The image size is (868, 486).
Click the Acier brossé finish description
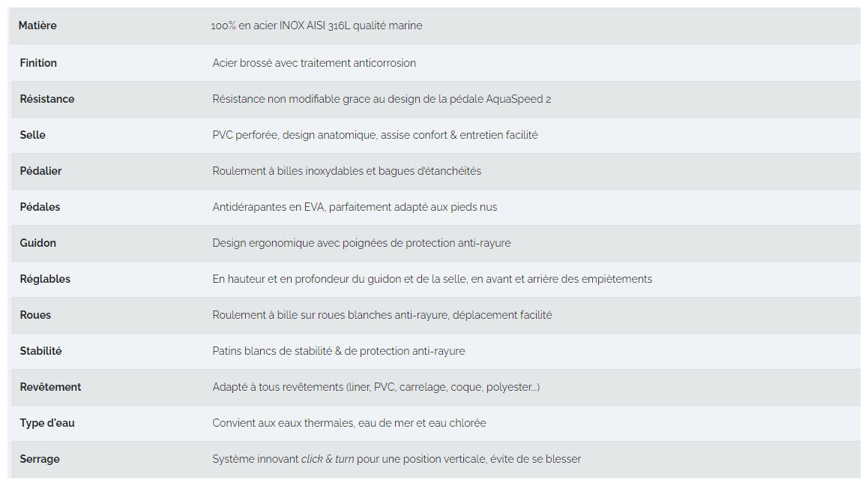click(314, 63)
